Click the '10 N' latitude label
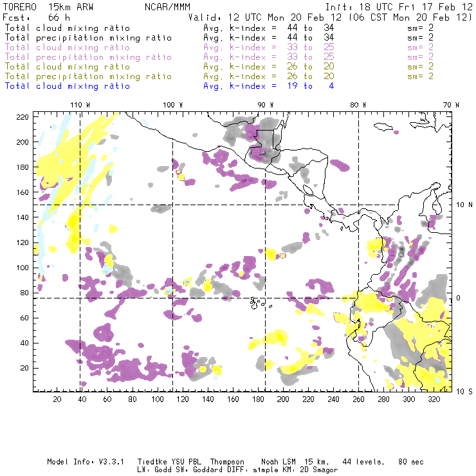The height and width of the screenshot is (476, 476). click(464, 205)
